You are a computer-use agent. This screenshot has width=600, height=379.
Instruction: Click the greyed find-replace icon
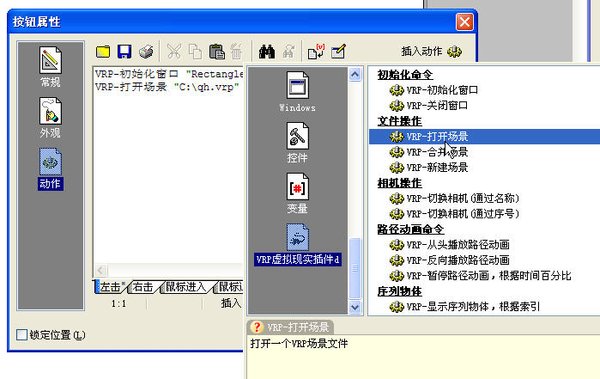pos(288,52)
